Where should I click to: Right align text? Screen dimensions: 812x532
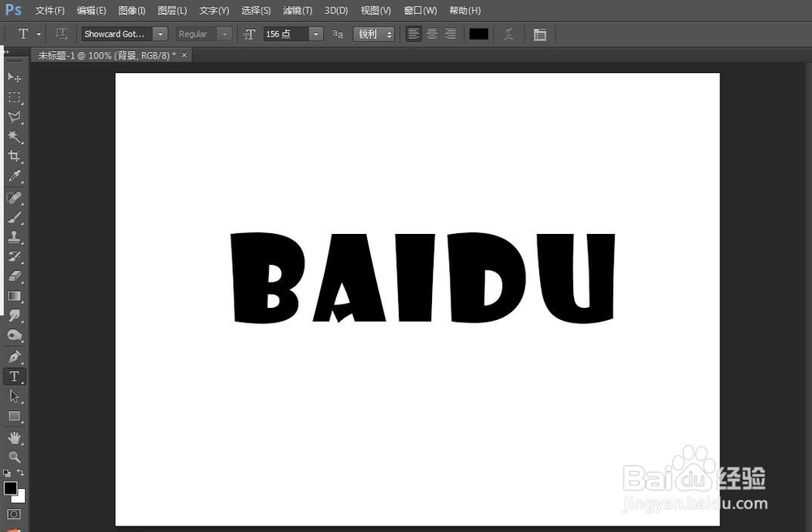coord(451,34)
